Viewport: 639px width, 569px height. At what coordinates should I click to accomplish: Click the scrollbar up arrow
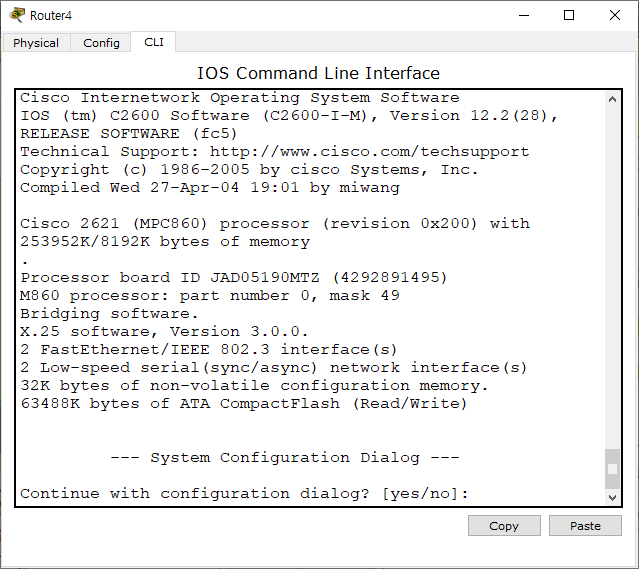coord(612,99)
